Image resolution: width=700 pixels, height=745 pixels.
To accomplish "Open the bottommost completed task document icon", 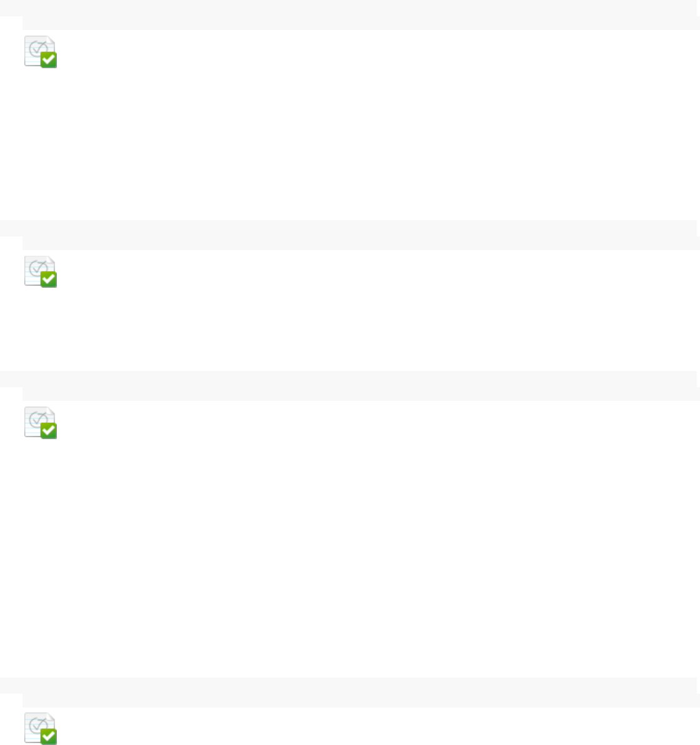I will click(x=41, y=728).
